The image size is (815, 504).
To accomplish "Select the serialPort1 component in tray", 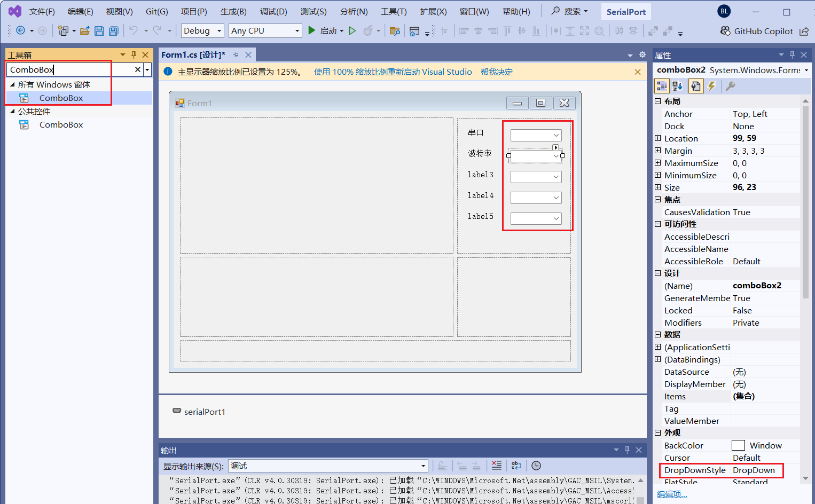I will click(199, 412).
